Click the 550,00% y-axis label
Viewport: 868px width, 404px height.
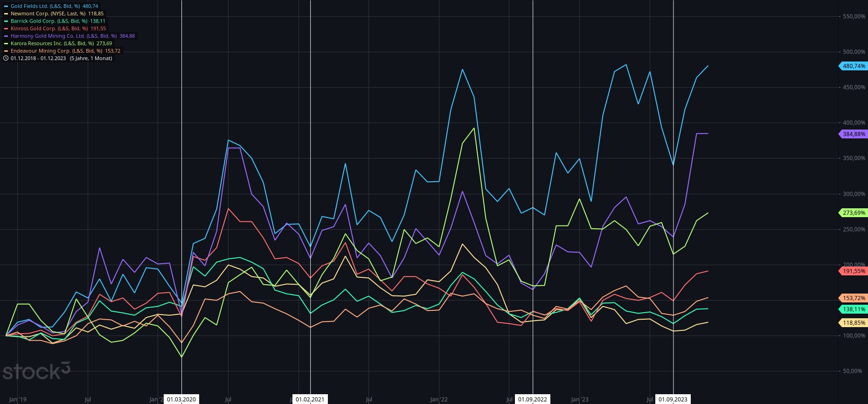pos(854,16)
